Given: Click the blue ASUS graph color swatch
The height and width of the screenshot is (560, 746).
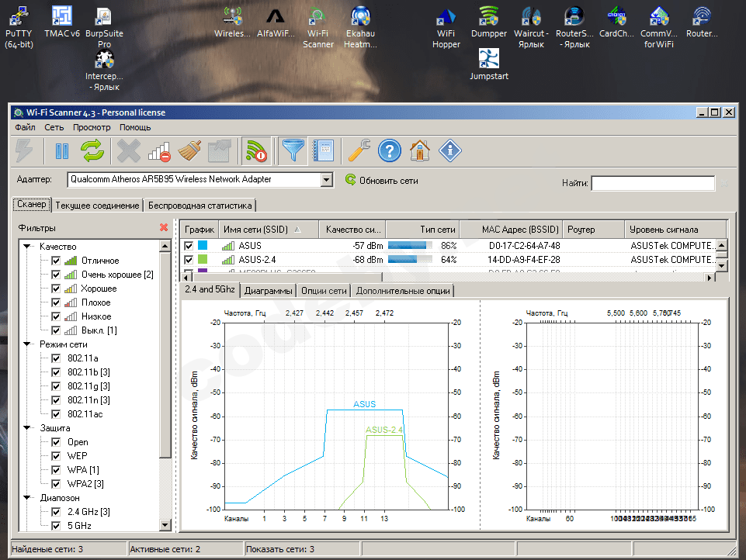Looking at the screenshot, I should [x=204, y=246].
